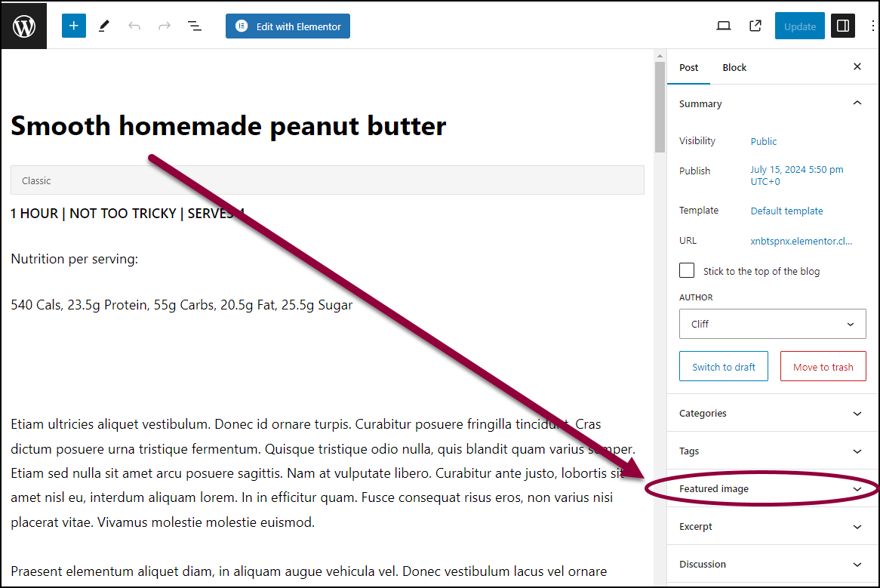Viewport: 880px width, 588px height.
Task: Check Stick to the top of the blog
Action: (x=686, y=270)
